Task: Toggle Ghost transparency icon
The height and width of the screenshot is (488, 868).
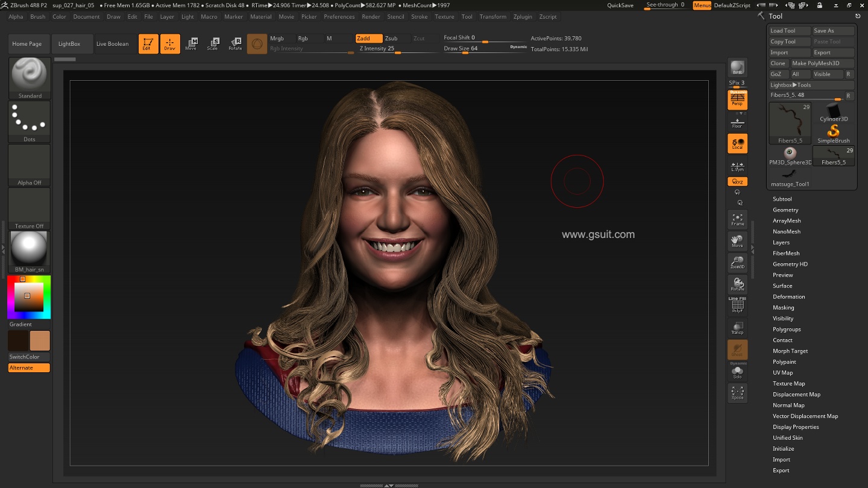Action: 737,349
